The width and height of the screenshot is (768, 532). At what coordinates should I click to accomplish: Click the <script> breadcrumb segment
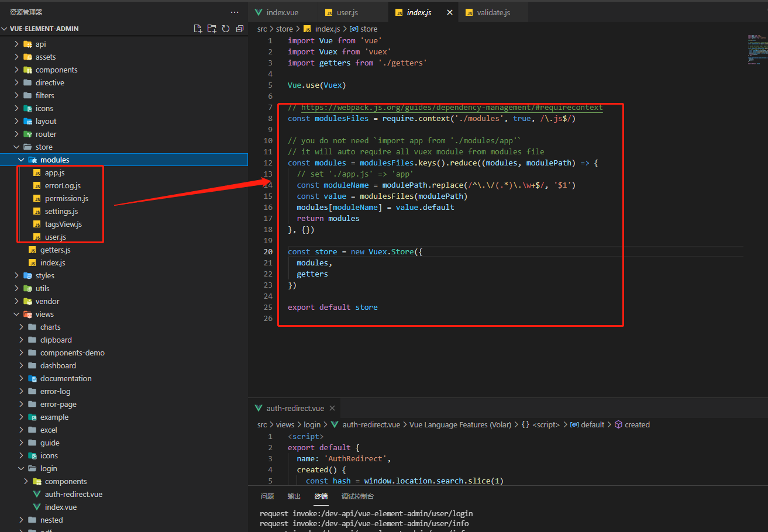tap(546, 424)
